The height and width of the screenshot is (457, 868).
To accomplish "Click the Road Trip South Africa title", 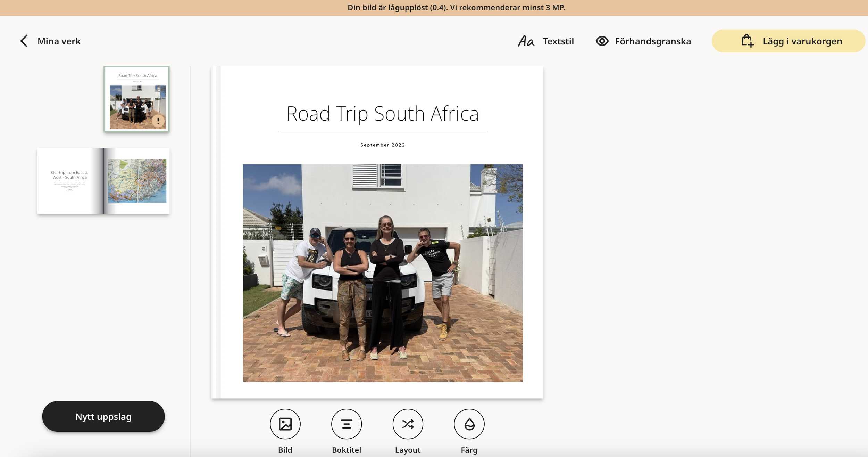I will pyautogui.click(x=383, y=114).
